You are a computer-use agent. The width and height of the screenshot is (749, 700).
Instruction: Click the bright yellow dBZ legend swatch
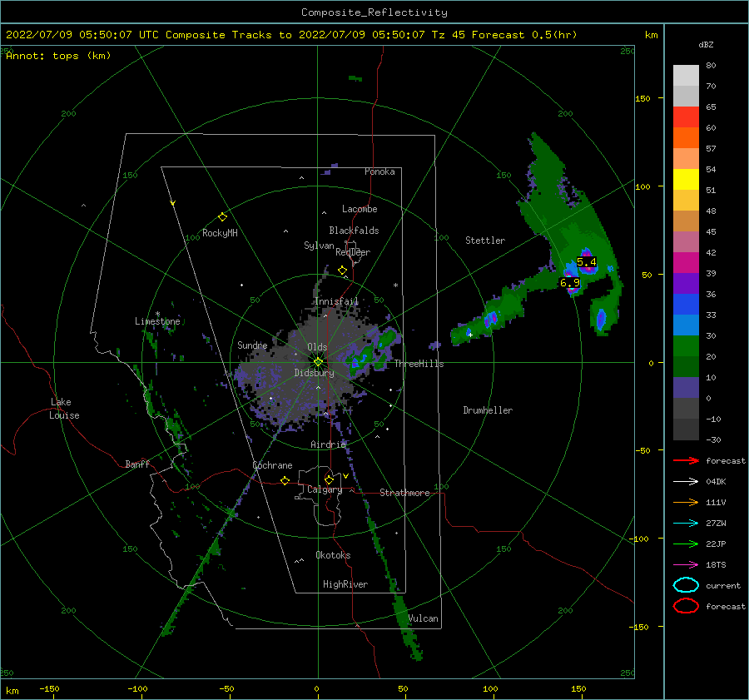[686, 179]
